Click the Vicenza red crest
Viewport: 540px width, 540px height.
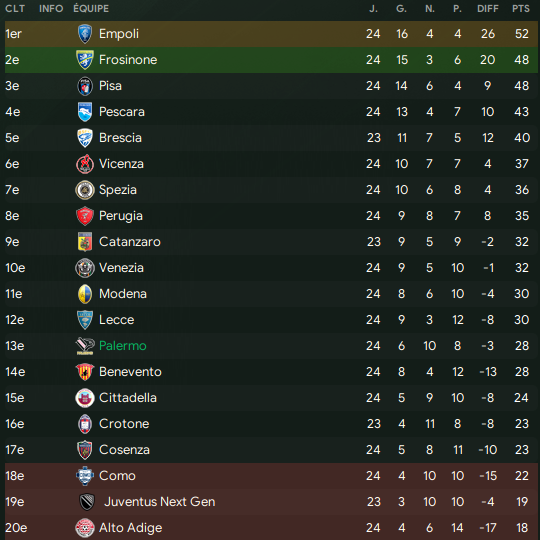(x=84, y=164)
